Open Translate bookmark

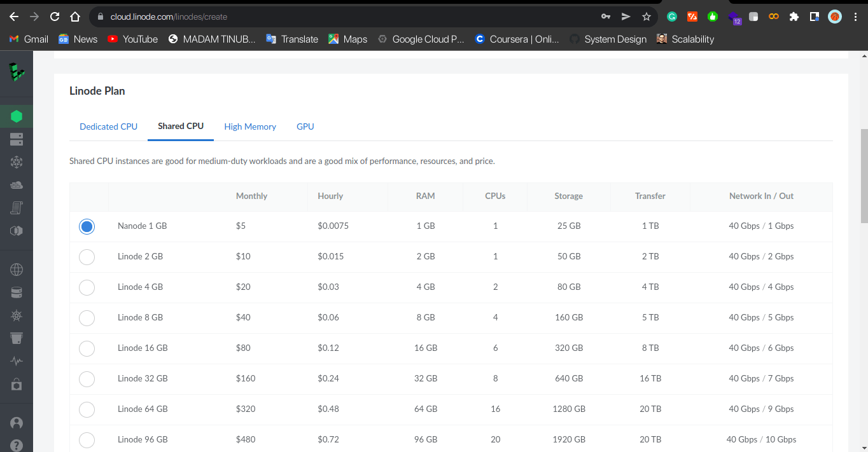(292, 39)
